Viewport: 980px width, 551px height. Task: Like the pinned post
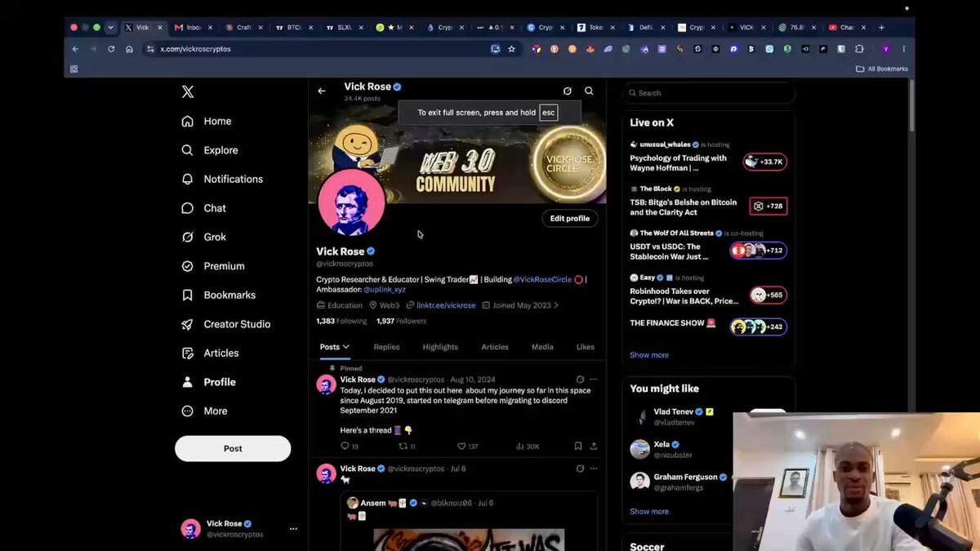(x=467, y=447)
